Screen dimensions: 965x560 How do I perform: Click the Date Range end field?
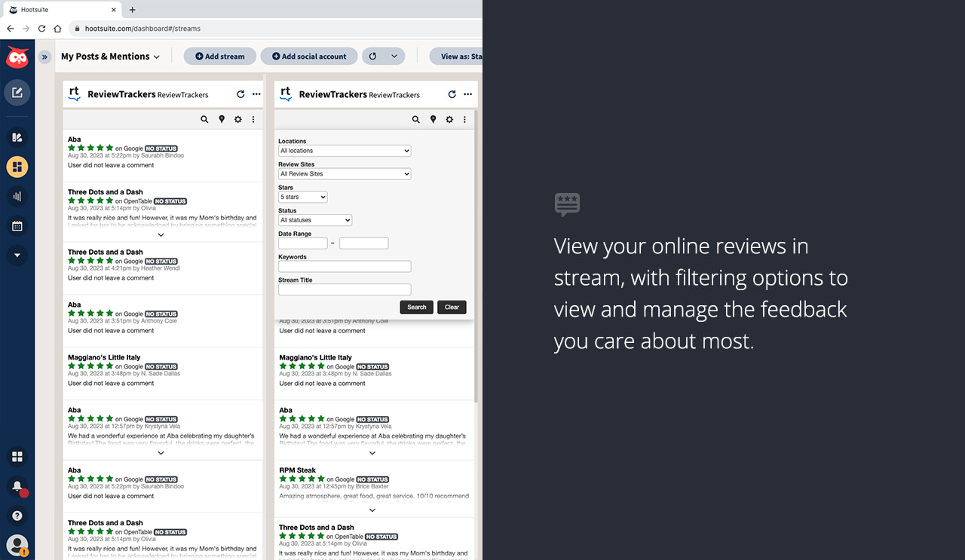pyautogui.click(x=363, y=243)
